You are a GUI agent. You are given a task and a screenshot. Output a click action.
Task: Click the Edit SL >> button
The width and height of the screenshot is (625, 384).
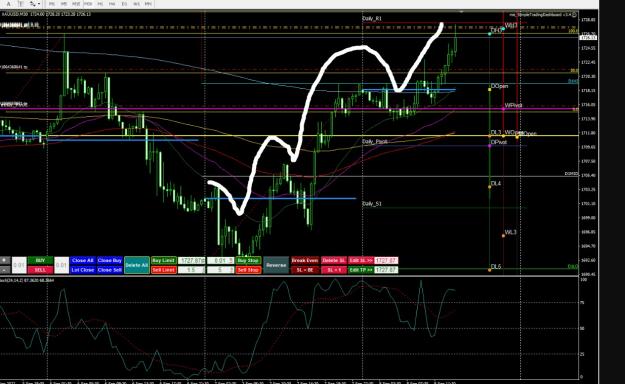(x=361, y=260)
